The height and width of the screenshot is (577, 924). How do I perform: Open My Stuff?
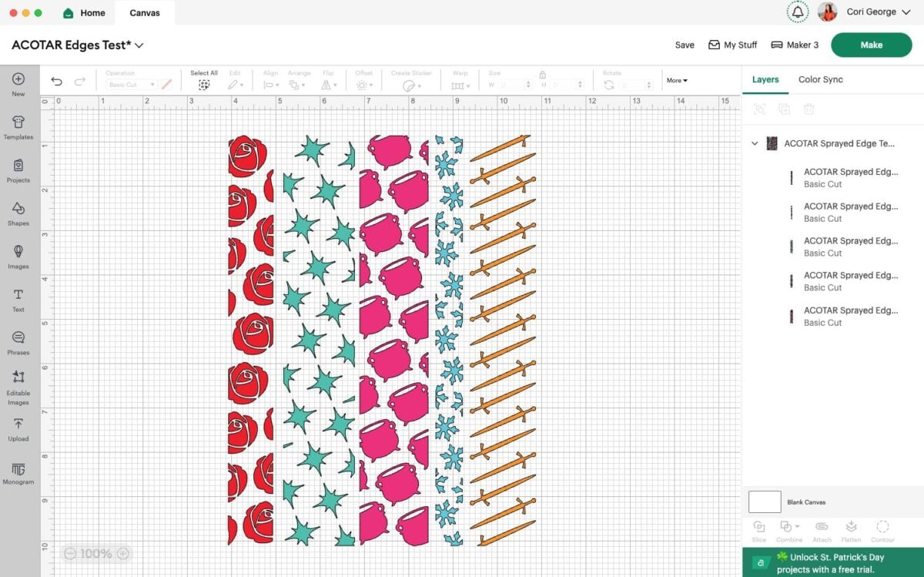[x=732, y=45]
